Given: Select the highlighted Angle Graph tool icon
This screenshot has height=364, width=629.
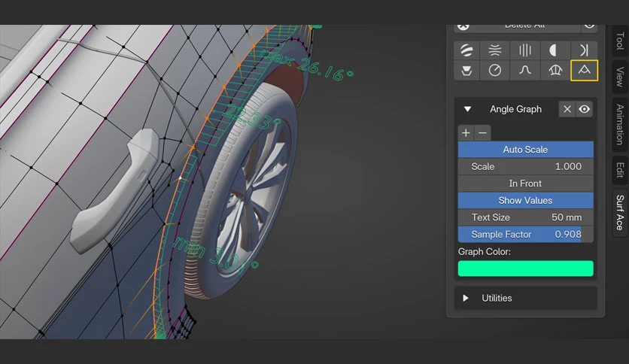Looking at the screenshot, I should click(x=584, y=71).
